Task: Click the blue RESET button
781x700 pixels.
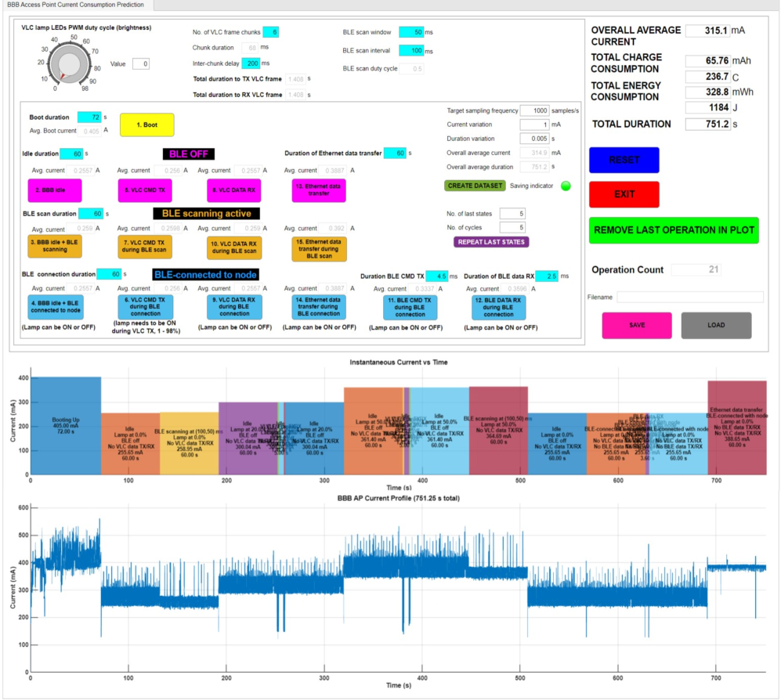Action: 624,160
